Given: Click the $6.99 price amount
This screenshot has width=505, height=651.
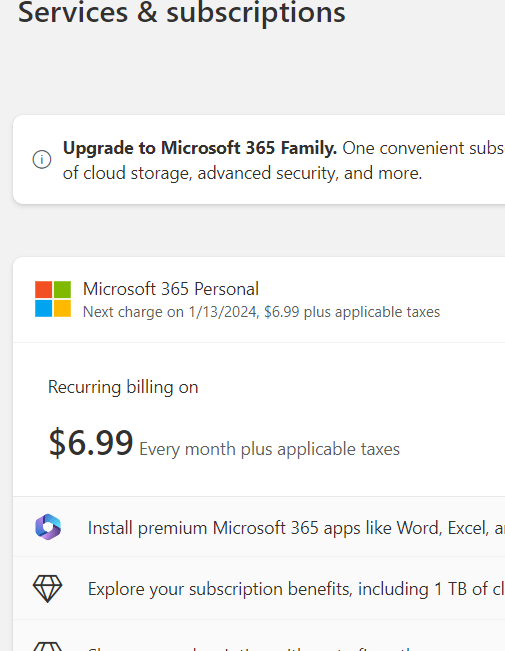Looking at the screenshot, I should [x=91, y=443].
